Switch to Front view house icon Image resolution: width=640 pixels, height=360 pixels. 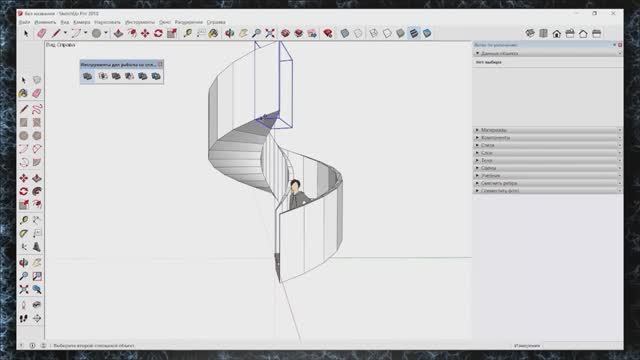557,33
